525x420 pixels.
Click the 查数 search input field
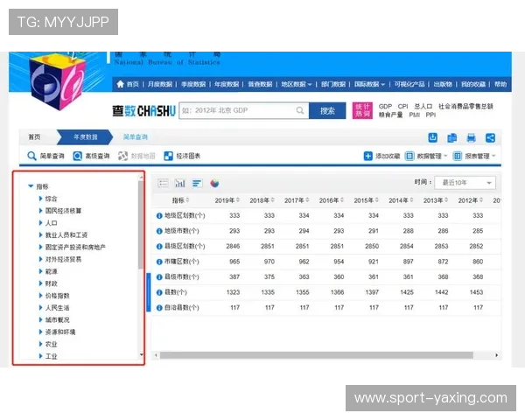[244, 110]
